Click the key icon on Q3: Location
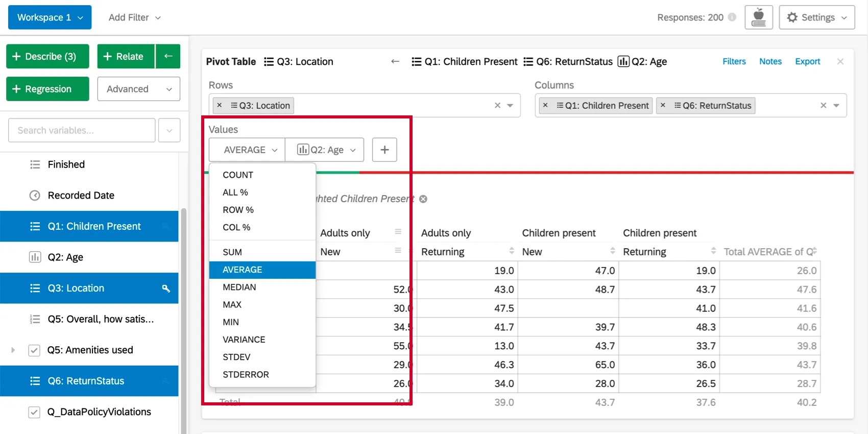Image resolution: width=868 pixels, height=434 pixels. (166, 288)
